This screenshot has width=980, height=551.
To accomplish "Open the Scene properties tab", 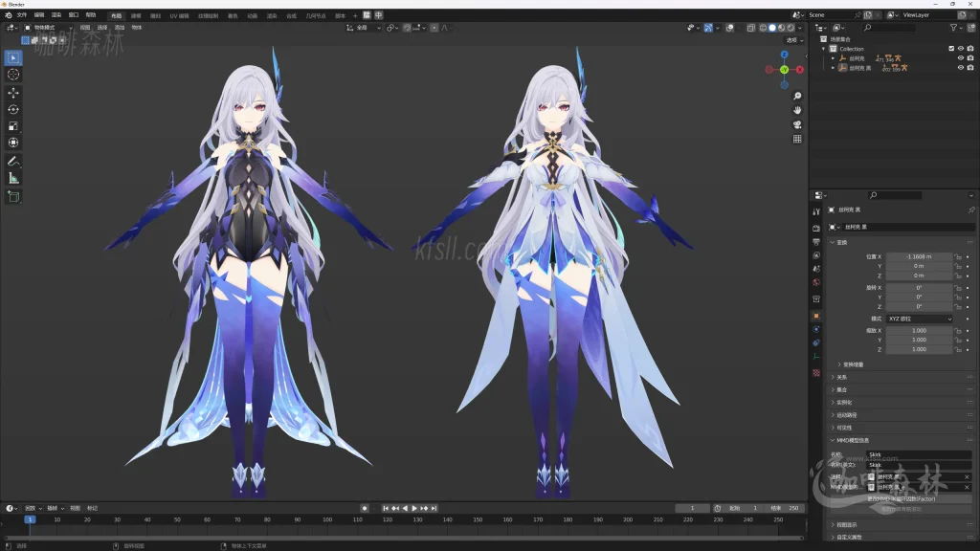I will pos(816,269).
